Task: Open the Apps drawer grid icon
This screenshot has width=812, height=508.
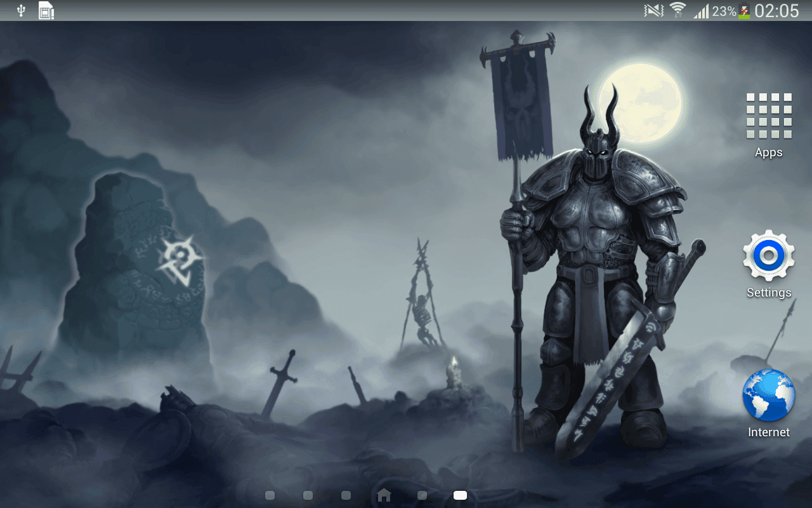Action: coord(769,116)
